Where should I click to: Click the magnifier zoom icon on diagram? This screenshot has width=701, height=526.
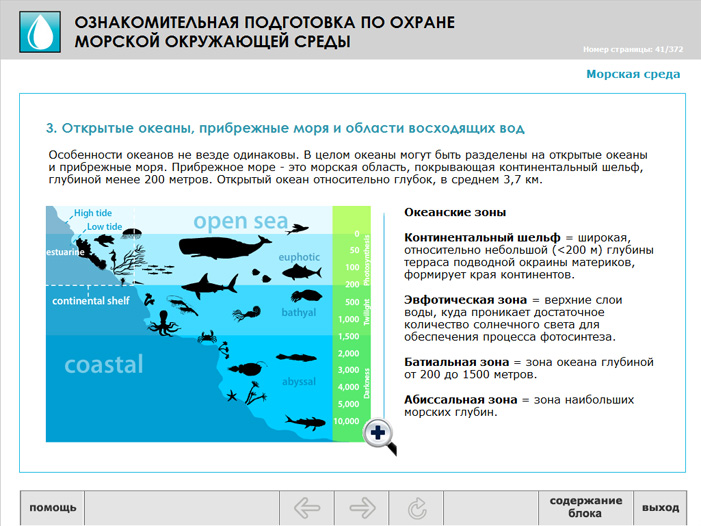click(x=380, y=436)
